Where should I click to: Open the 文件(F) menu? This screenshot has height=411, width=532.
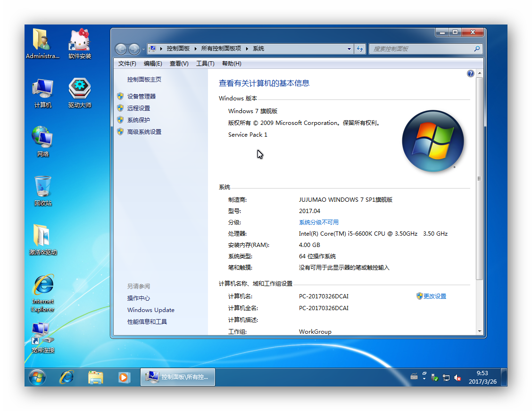coord(127,64)
